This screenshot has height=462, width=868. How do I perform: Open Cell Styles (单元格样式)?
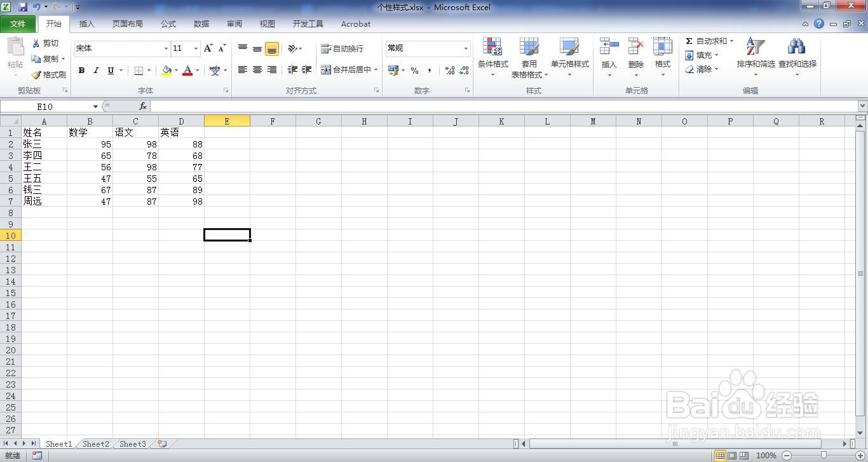[569, 57]
